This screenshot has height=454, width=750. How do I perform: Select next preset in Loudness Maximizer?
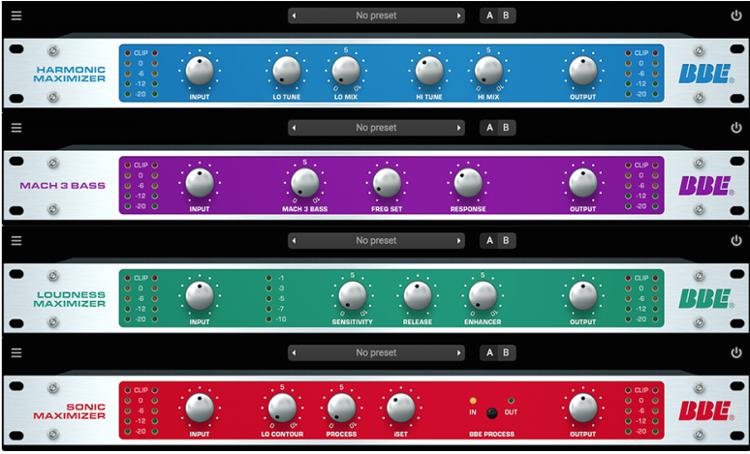[459, 241]
